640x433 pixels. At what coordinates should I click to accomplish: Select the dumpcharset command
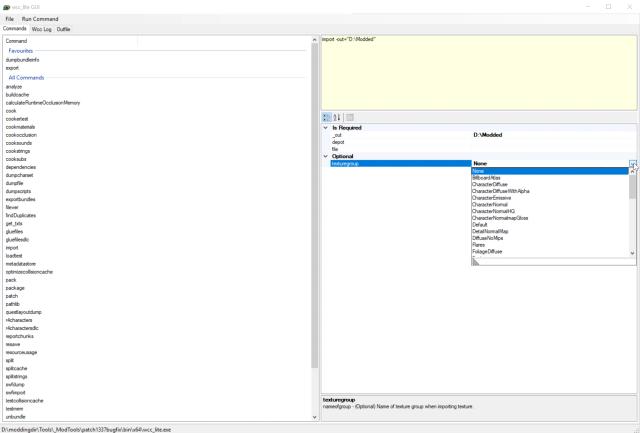point(20,175)
